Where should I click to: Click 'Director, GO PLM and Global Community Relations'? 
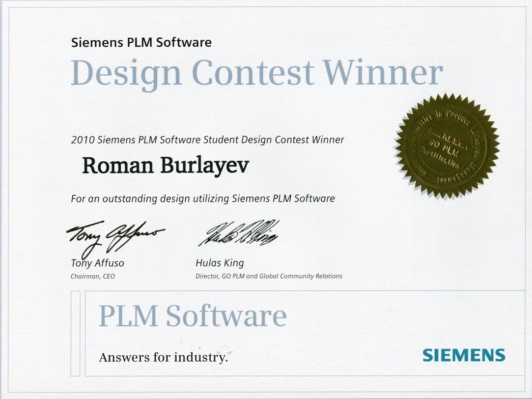click(x=269, y=276)
